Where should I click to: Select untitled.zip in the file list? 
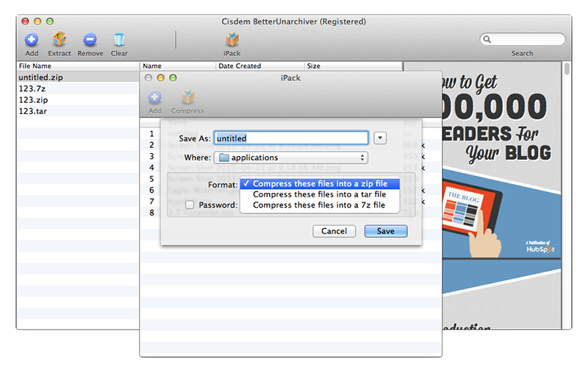[78, 77]
